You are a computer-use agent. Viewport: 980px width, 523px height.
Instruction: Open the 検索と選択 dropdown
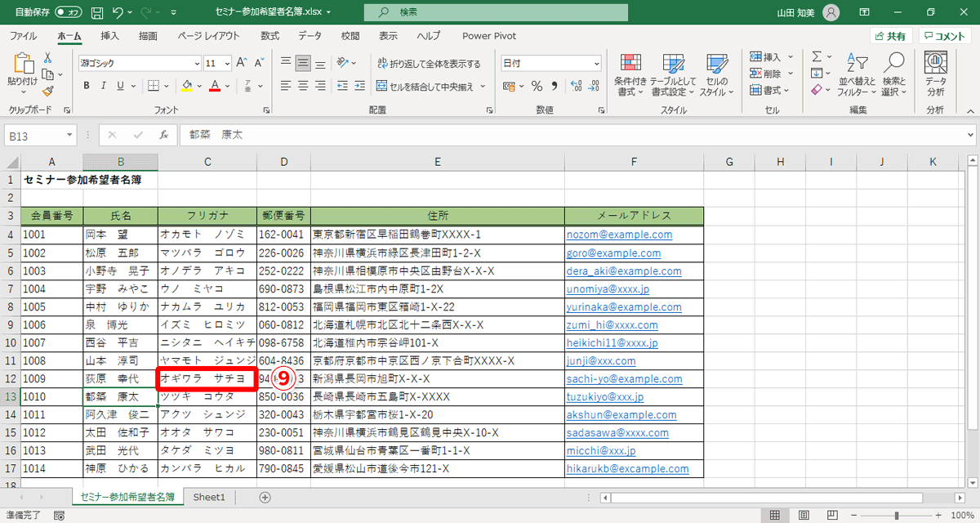click(x=894, y=75)
